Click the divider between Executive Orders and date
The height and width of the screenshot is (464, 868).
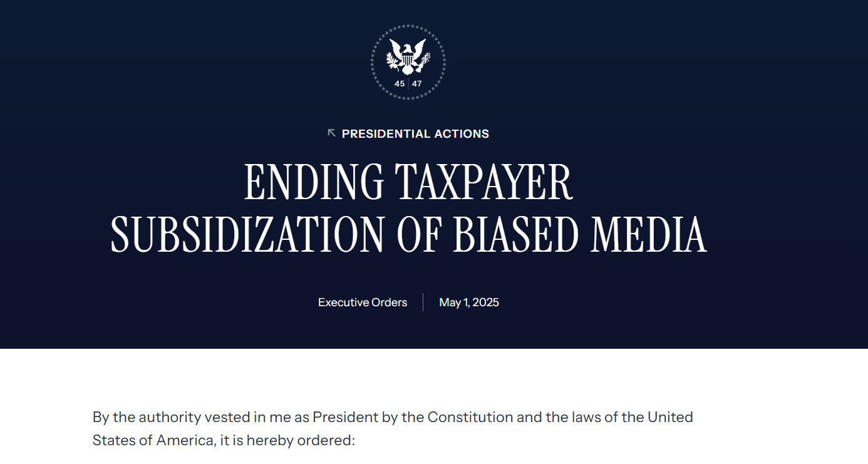point(423,302)
